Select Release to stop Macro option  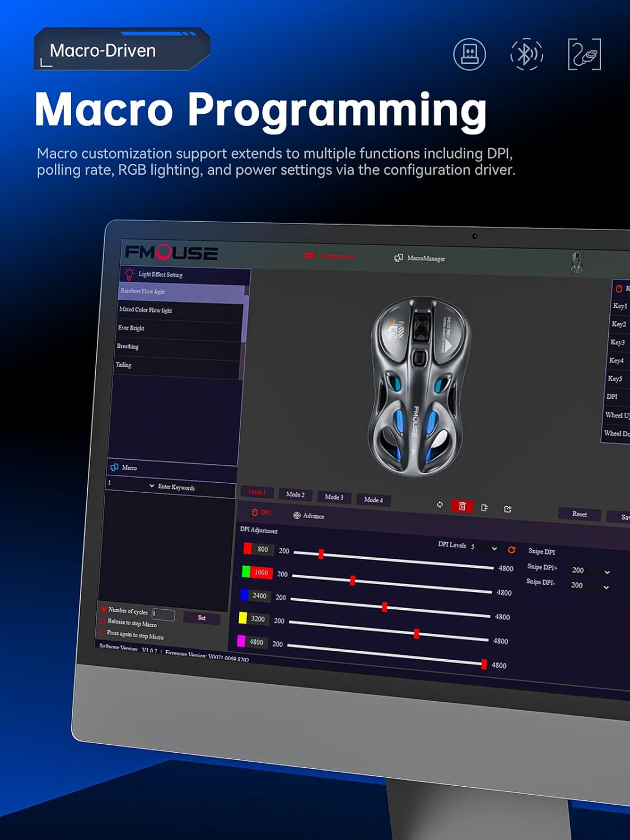tap(103, 621)
